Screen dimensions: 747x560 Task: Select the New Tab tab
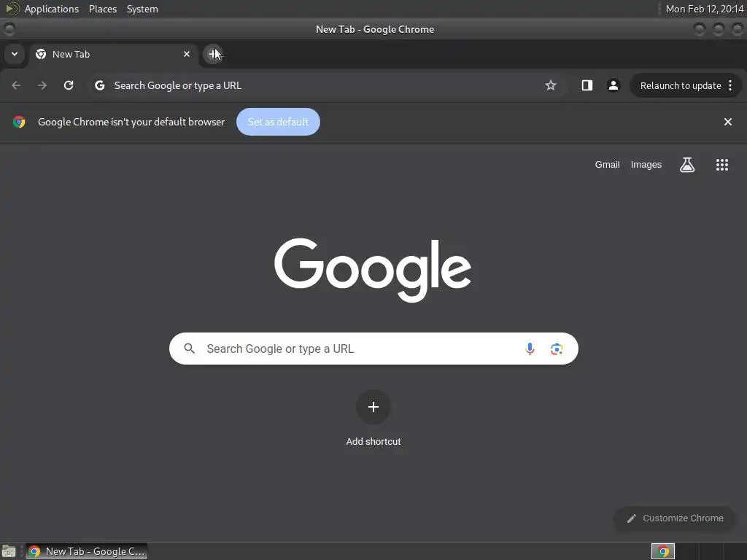[x=113, y=54]
